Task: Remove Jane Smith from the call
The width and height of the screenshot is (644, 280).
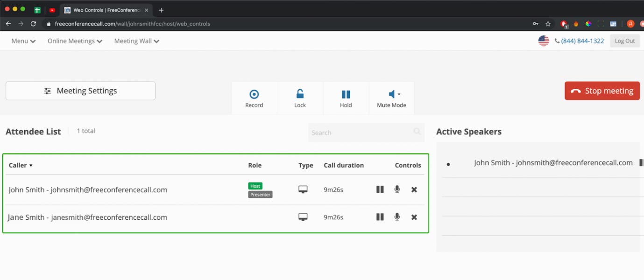Action: click(x=414, y=217)
